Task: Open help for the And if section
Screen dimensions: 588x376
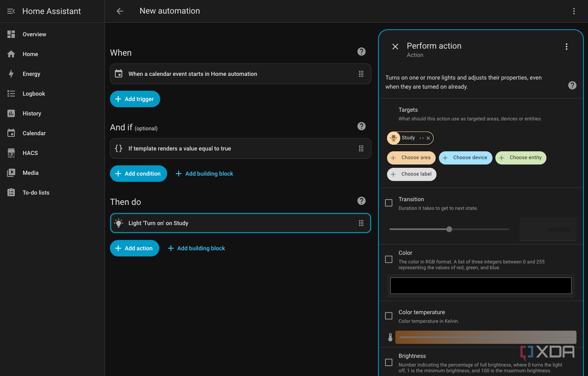Action: (x=362, y=126)
